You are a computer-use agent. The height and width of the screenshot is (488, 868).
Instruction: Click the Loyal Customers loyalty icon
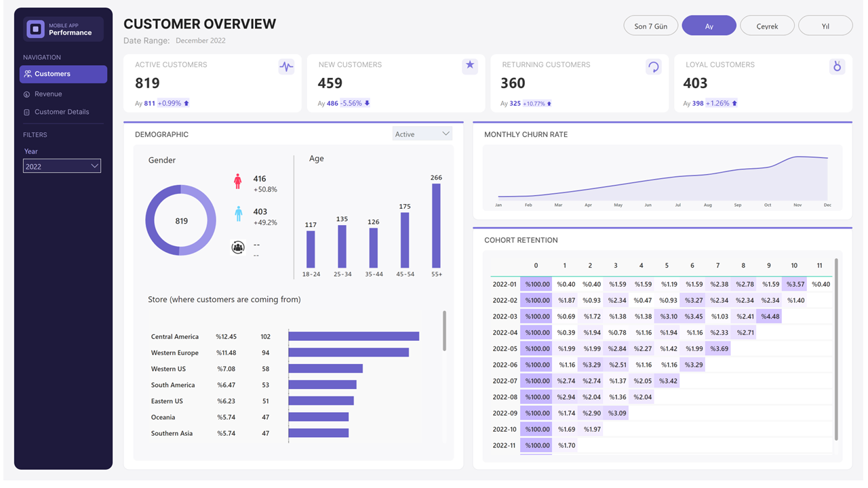[837, 66]
